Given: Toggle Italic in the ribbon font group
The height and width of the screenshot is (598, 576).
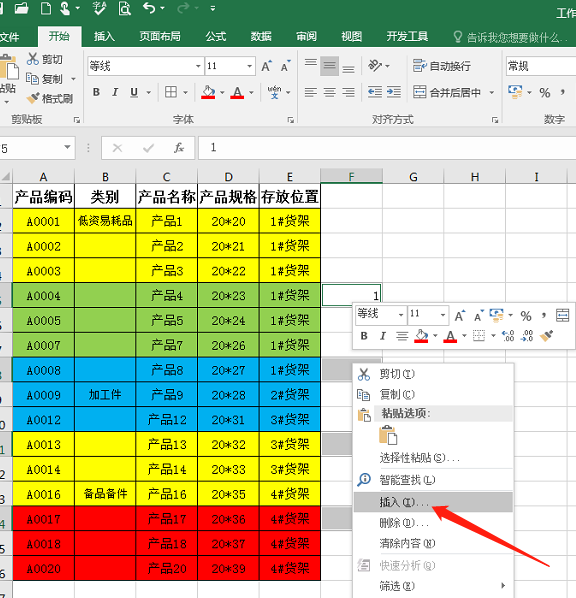Looking at the screenshot, I should click(x=115, y=92).
